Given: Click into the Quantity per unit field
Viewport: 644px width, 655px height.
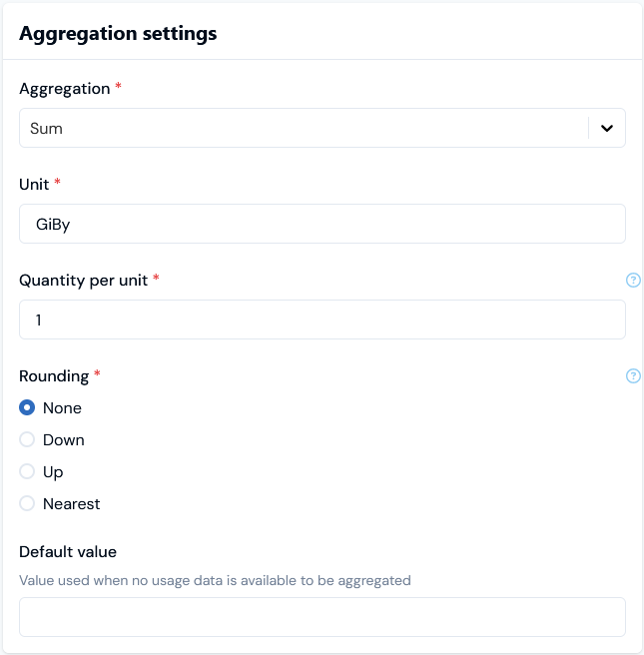Looking at the screenshot, I should point(322,320).
